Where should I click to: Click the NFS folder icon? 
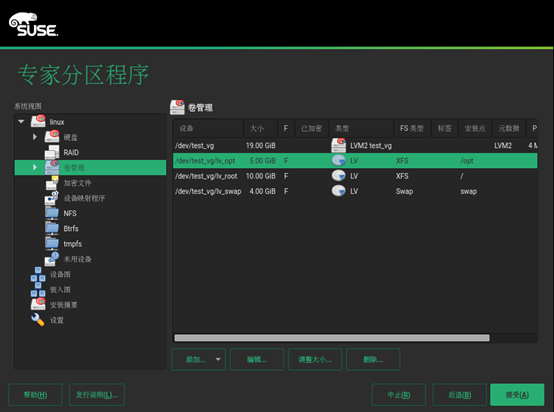tap(52, 213)
